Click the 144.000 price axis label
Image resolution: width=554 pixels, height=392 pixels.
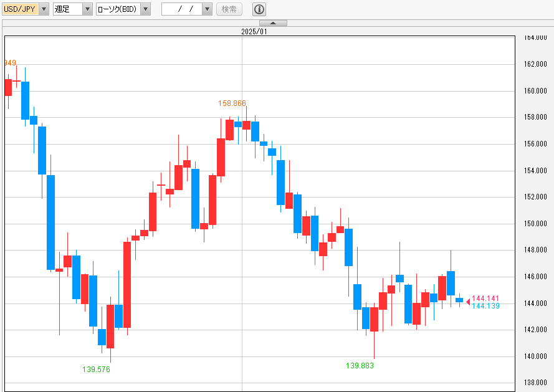click(535, 304)
